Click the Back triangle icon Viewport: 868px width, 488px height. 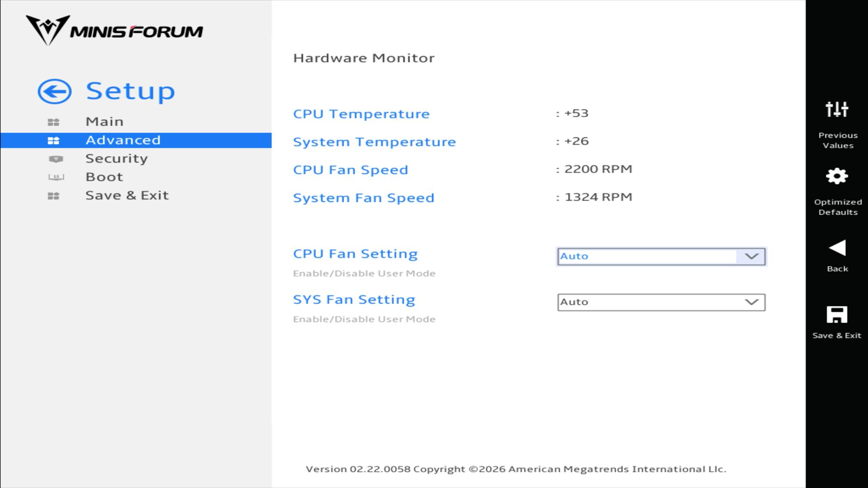(837, 248)
